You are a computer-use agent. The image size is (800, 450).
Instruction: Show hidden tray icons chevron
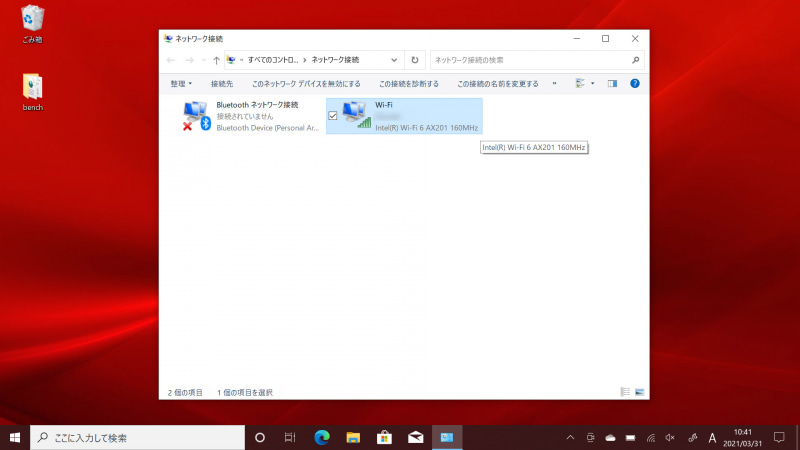[x=570, y=438]
